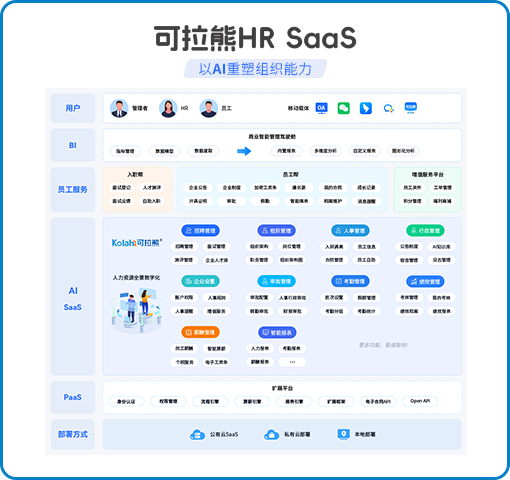Click the Open API pill
Viewport: 510px width, 480px height.
click(x=420, y=401)
